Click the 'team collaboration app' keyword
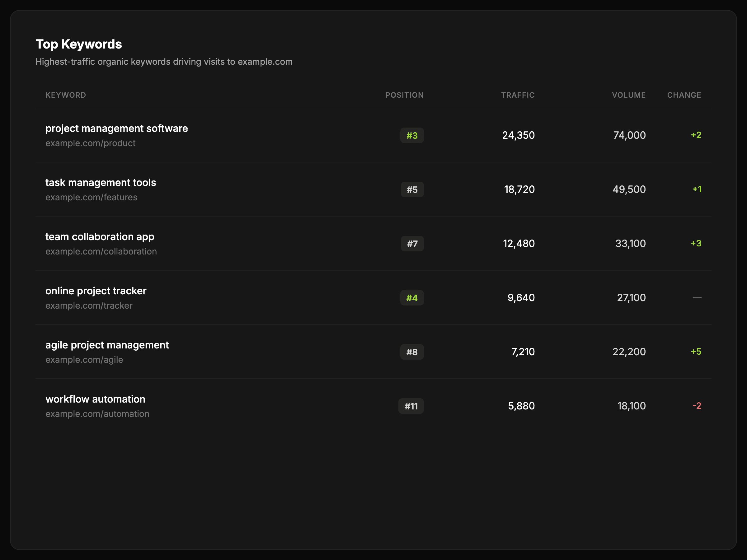747x560 pixels. [100, 237]
